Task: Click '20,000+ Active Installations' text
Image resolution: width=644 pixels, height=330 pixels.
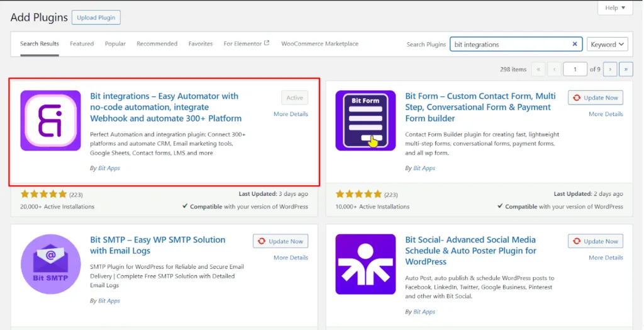Action: 57,207
